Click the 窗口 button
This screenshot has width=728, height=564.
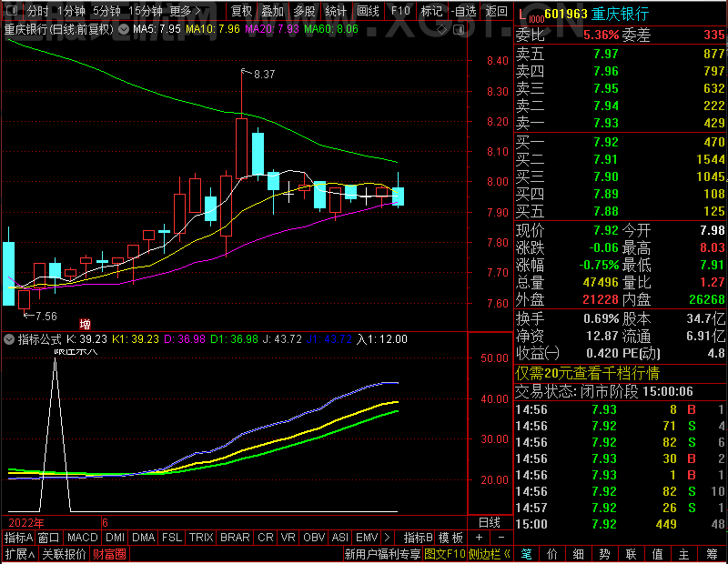click(x=49, y=538)
